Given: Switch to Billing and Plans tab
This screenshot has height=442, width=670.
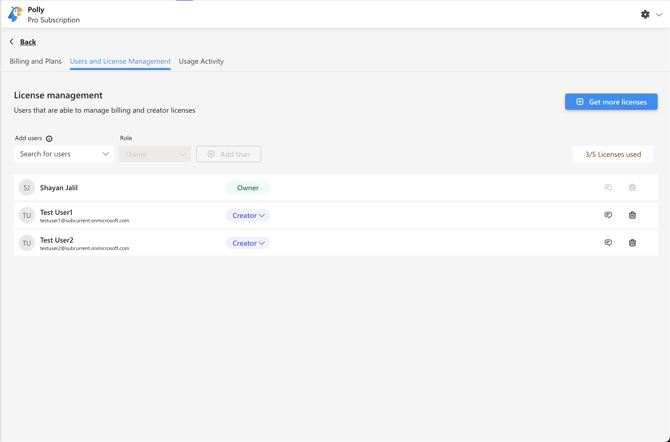Looking at the screenshot, I should (x=36, y=61).
